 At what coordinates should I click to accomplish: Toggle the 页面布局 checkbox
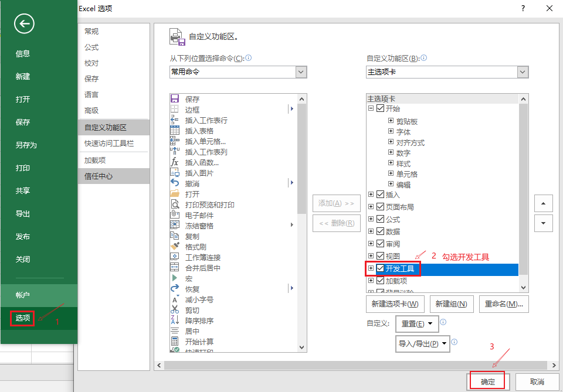380,207
